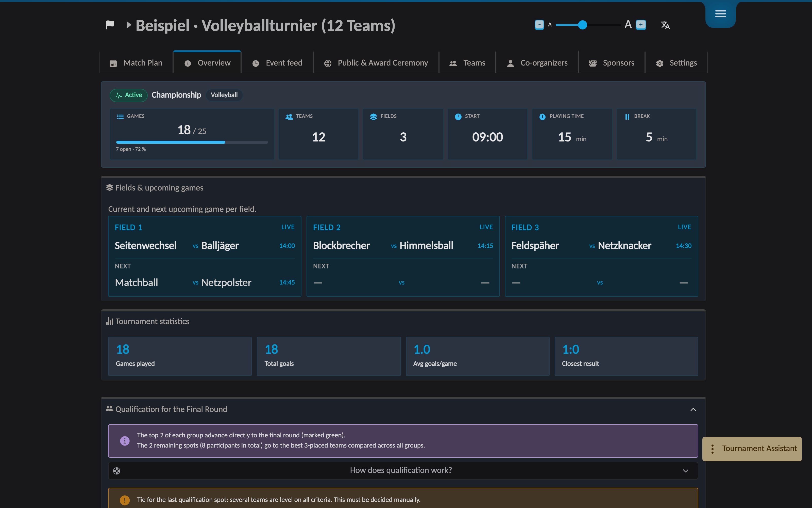The width and height of the screenshot is (812, 508).
Task: Click the people icon by Qualification heading
Action: pyautogui.click(x=109, y=409)
